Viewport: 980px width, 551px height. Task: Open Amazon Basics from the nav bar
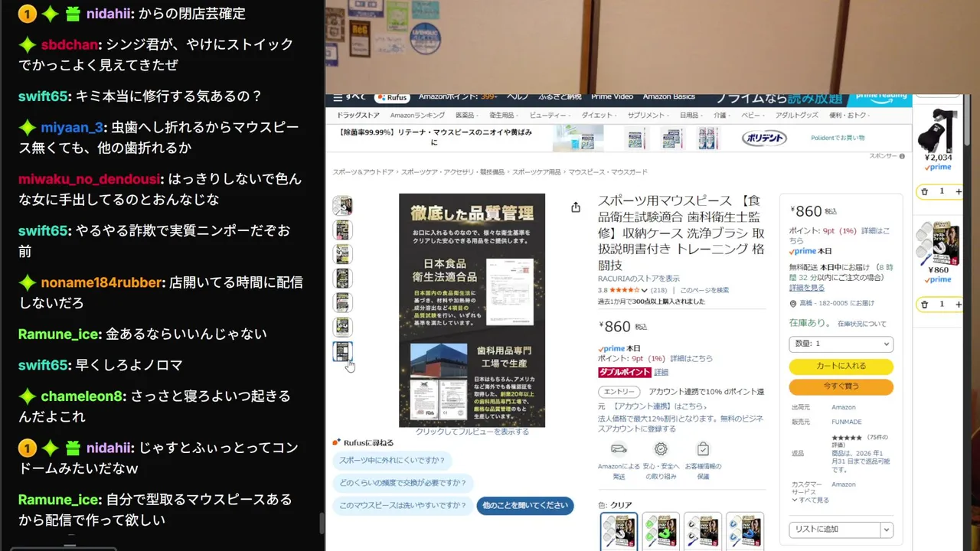(668, 97)
